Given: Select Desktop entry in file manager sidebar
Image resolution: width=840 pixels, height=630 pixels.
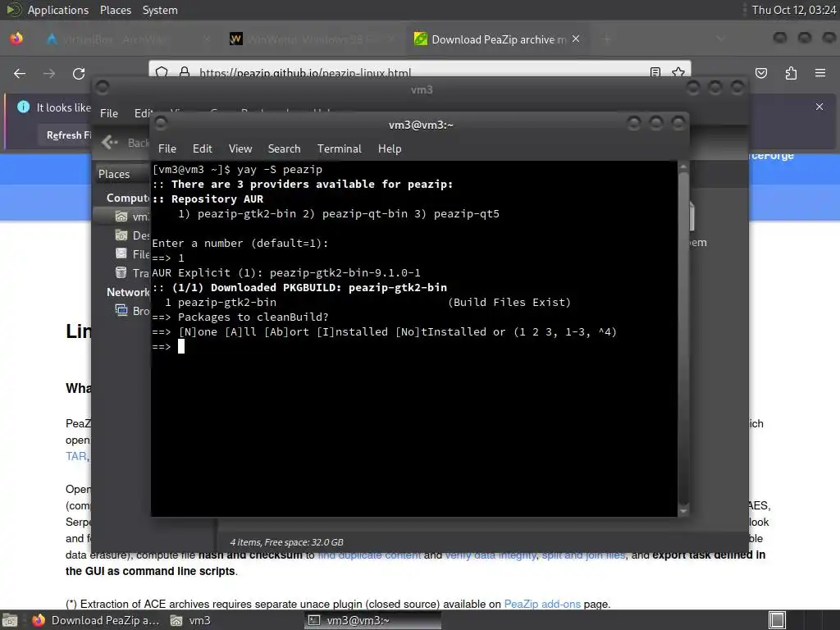Looking at the screenshot, I should pos(132,235).
